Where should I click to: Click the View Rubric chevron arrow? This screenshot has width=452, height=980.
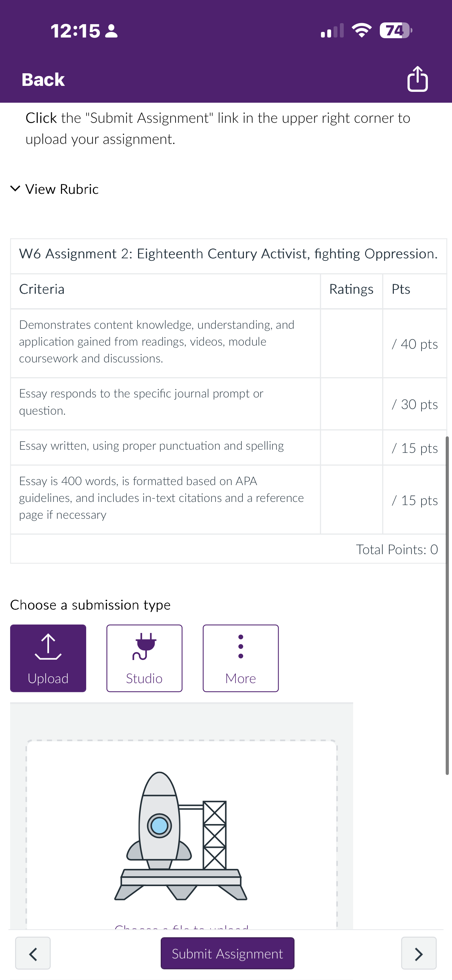[x=15, y=188]
